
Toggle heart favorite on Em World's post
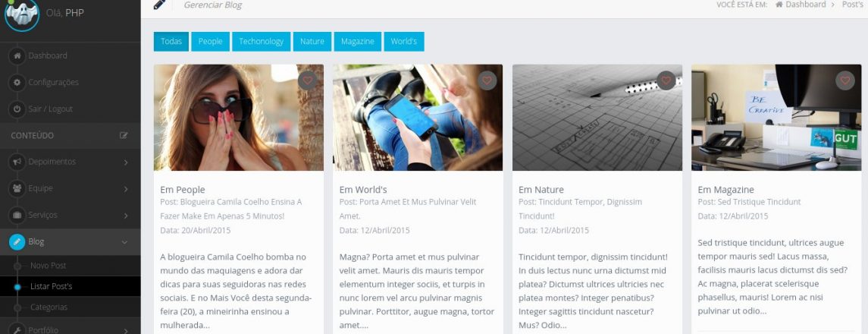[487, 80]
